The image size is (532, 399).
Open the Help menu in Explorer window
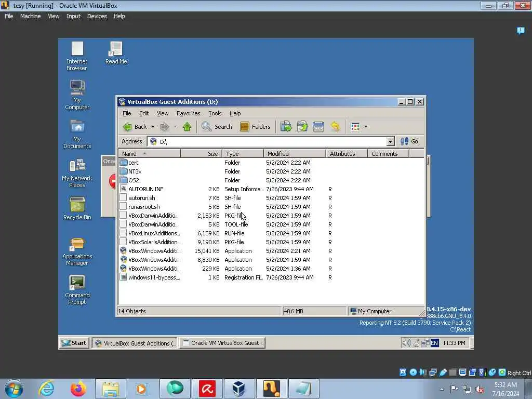[x=235, y=113]
